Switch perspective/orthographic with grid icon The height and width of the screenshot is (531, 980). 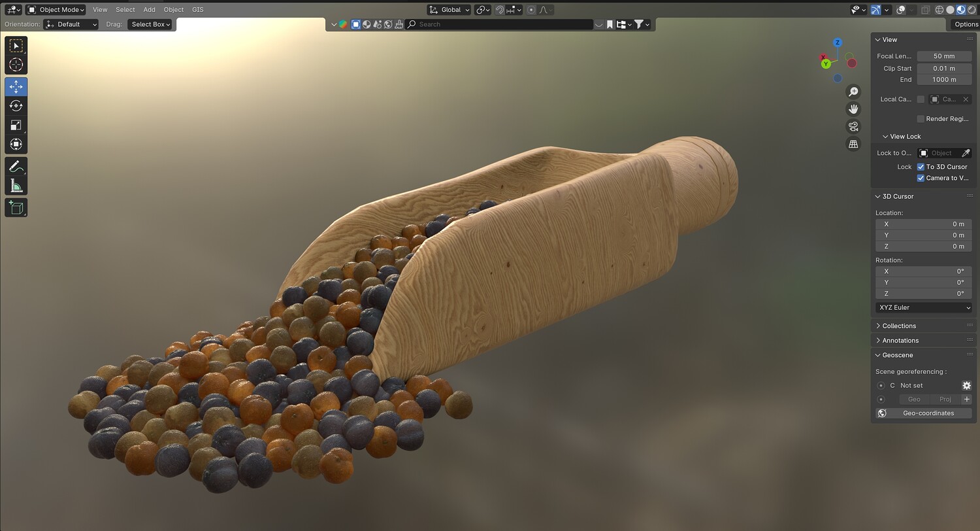(x=853, y=144)
